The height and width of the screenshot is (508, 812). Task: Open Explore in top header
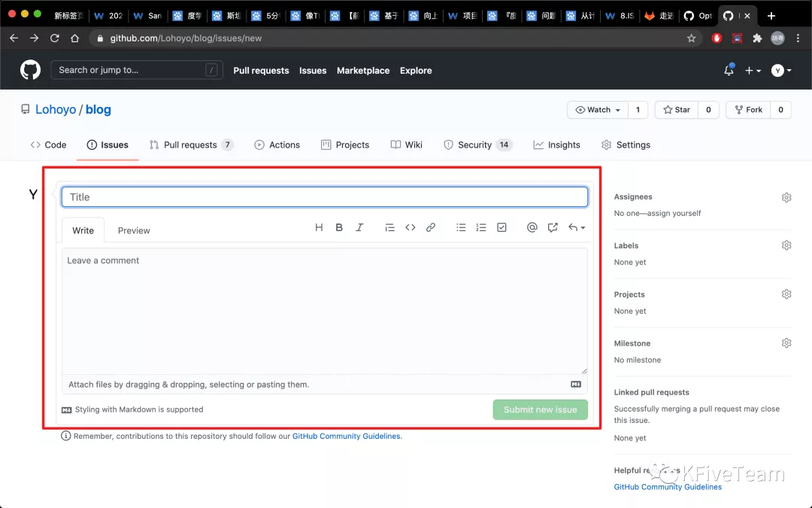pos(416,71)
